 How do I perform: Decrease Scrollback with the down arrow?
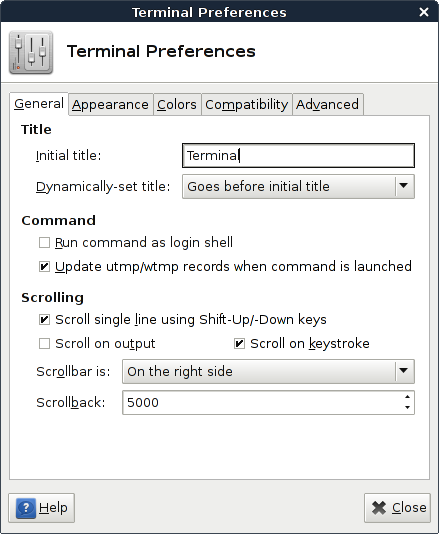click(407, 407)
